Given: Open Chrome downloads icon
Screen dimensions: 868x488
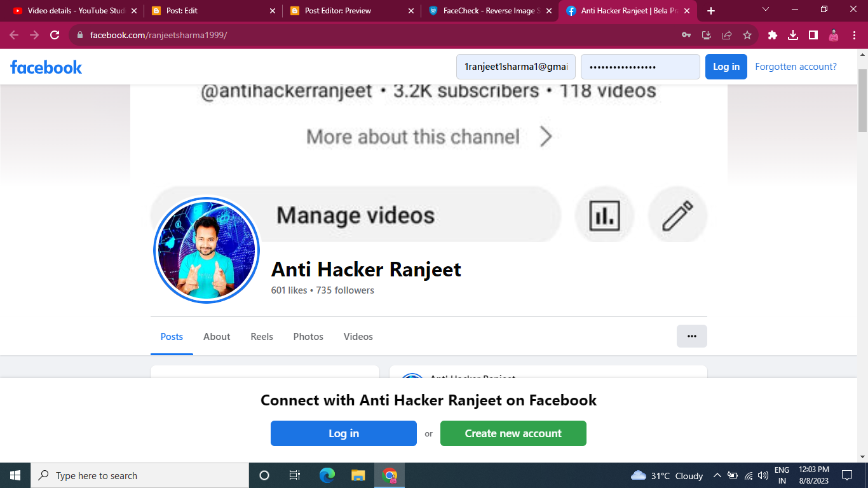Looking at the screenshot, I should coord(793,35).
